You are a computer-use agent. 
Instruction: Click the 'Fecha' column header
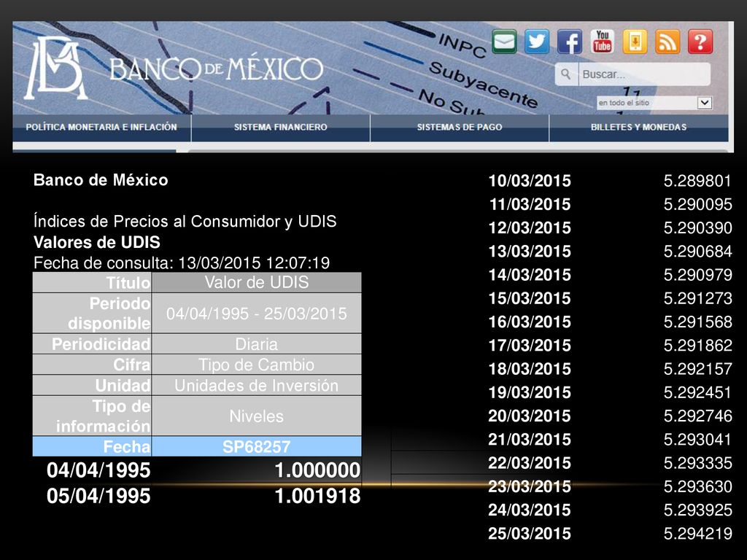point(93,447)
